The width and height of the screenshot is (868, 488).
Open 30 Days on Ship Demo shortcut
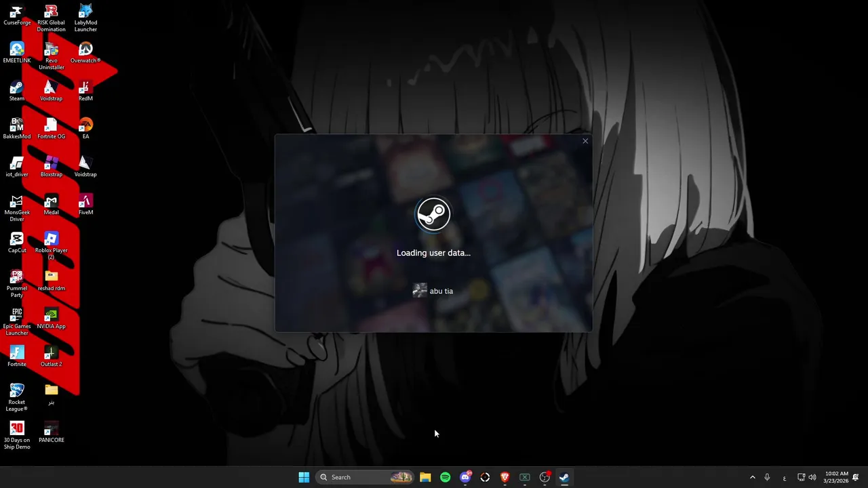pos(17,436)
